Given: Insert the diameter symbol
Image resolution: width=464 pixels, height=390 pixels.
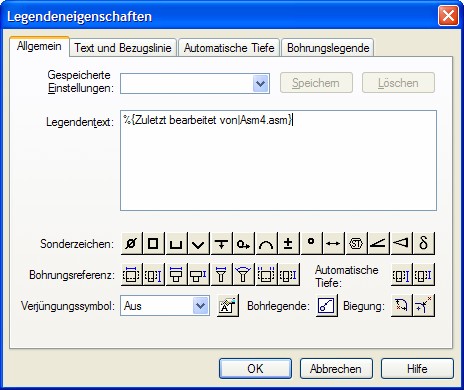Looking at the screenshot, I should tap(131, 244).
